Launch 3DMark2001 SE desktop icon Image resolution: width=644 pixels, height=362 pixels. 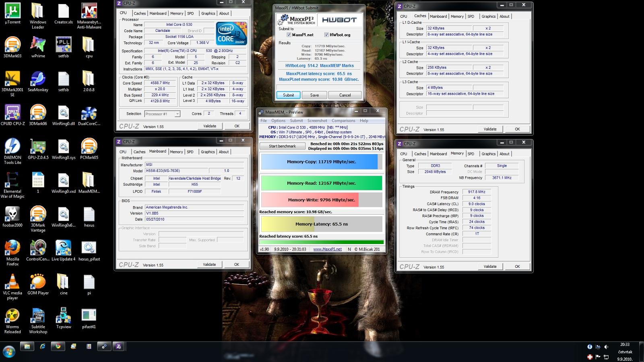(x=12, y=84)
